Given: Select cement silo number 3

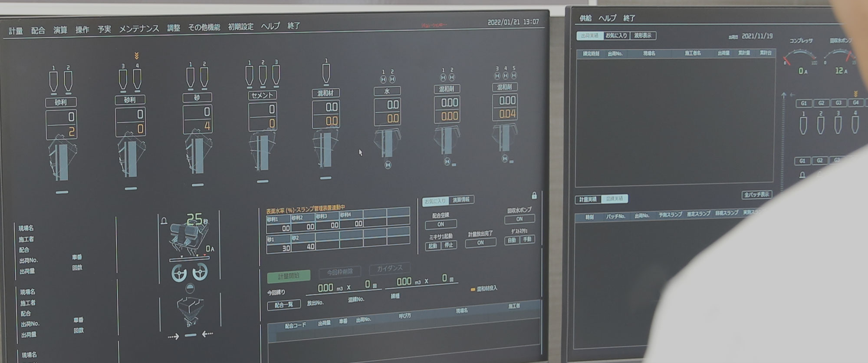Looking at the screenshot, I should (x=276, y=76).
